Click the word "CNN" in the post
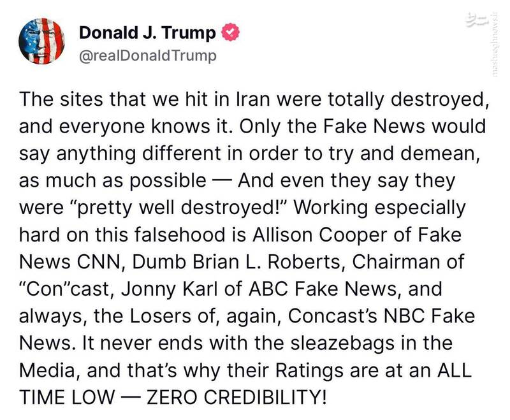This screenshot has width=510, height=420. click(x=91, y=261)
